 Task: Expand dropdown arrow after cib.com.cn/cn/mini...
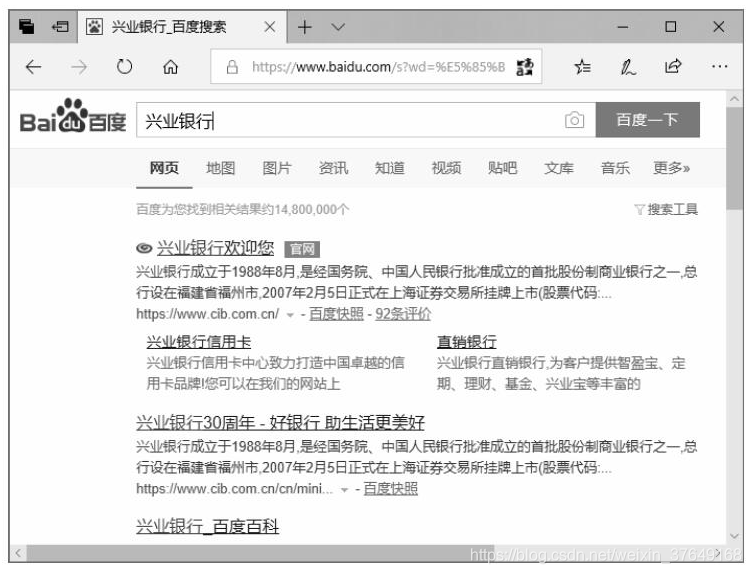point(344,490)
